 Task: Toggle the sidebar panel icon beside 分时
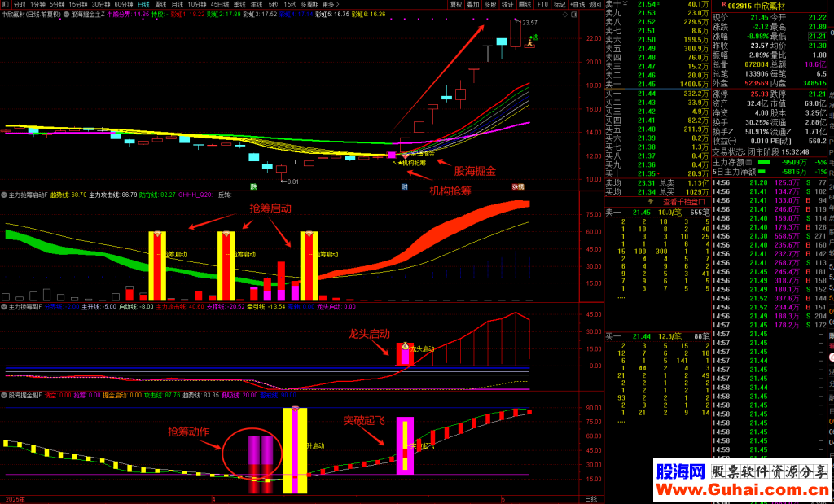click(x=6, y=4)
